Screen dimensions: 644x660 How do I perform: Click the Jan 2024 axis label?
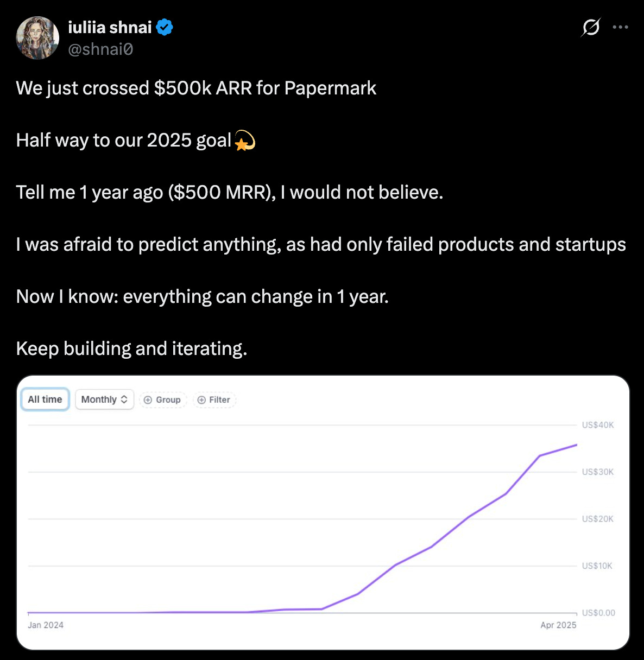pyautogui.click(x=46, y=625)
